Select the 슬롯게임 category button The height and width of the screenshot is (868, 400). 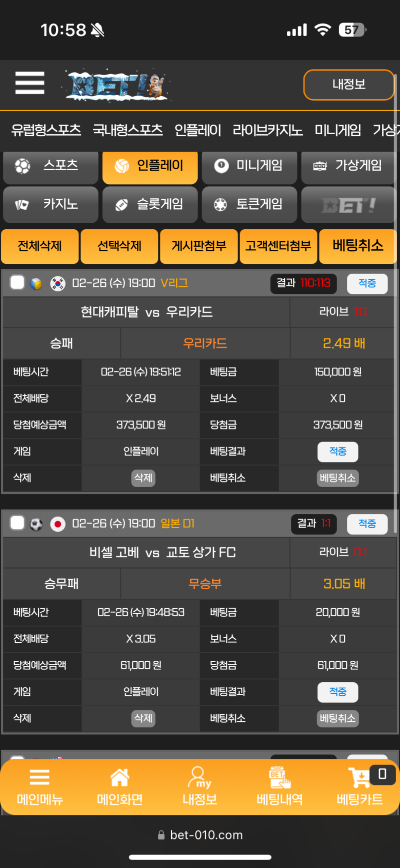(x=150, y=204)
